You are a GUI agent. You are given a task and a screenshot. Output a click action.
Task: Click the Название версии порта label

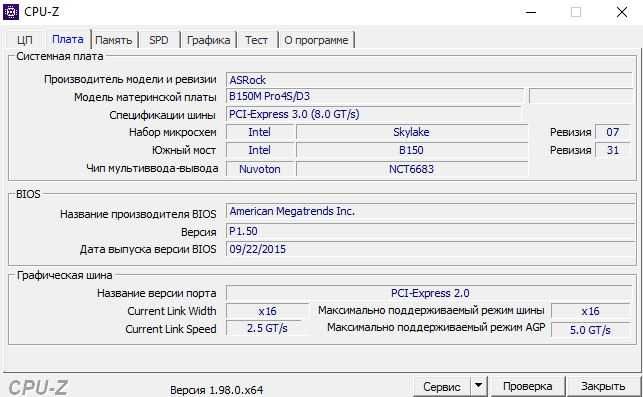click(x=157, y=294)
